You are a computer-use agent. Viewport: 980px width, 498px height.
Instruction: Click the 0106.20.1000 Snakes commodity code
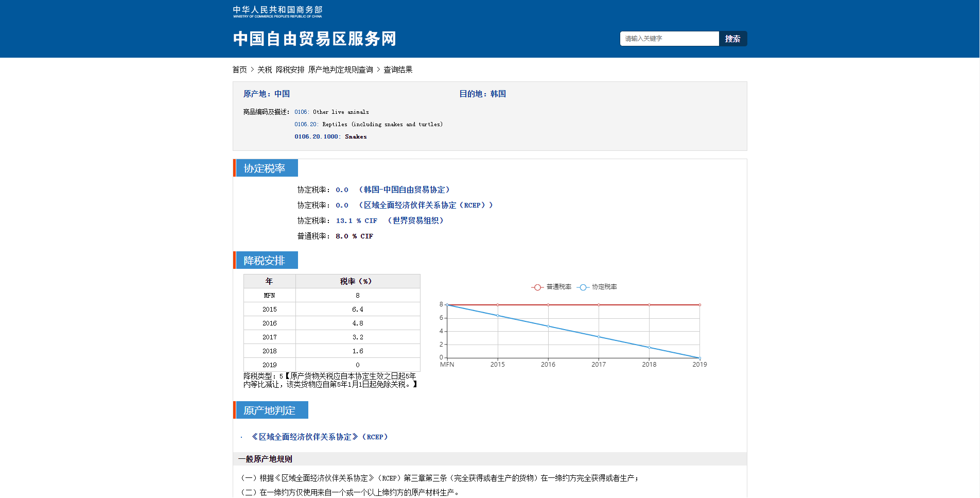click(330, 137)
